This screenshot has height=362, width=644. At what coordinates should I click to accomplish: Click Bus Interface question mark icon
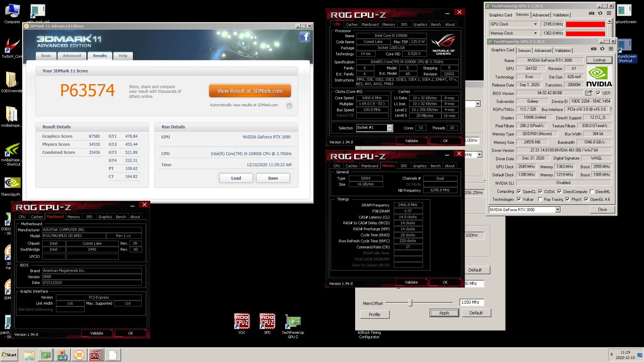(611, 109)
